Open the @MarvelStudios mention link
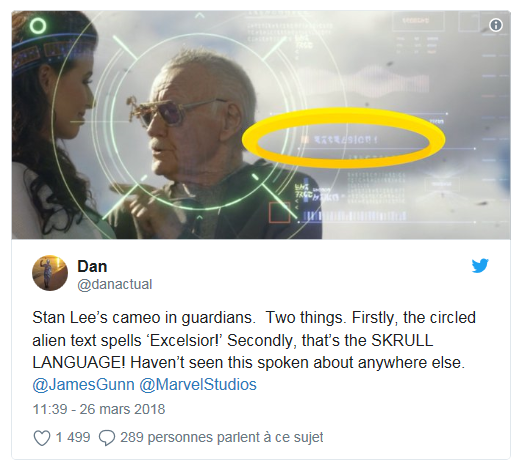The width and height of the screenshot is (523, 472). [198, 384]
